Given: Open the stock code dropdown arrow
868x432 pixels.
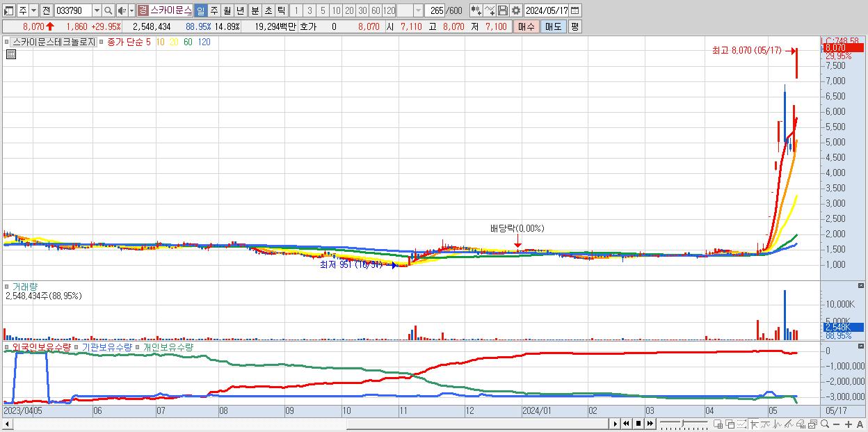Looking at the screenshot, I should pos(97,10).
